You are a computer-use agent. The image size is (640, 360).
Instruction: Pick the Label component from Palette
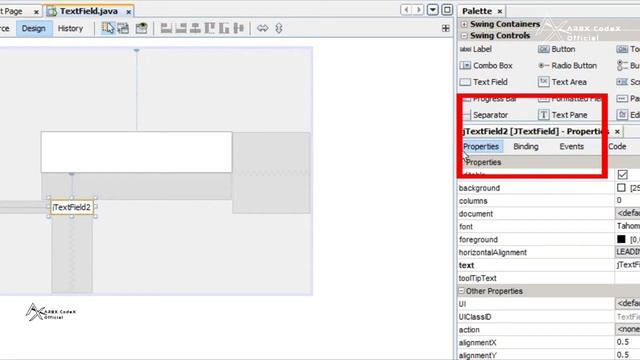tap(476, 49)
